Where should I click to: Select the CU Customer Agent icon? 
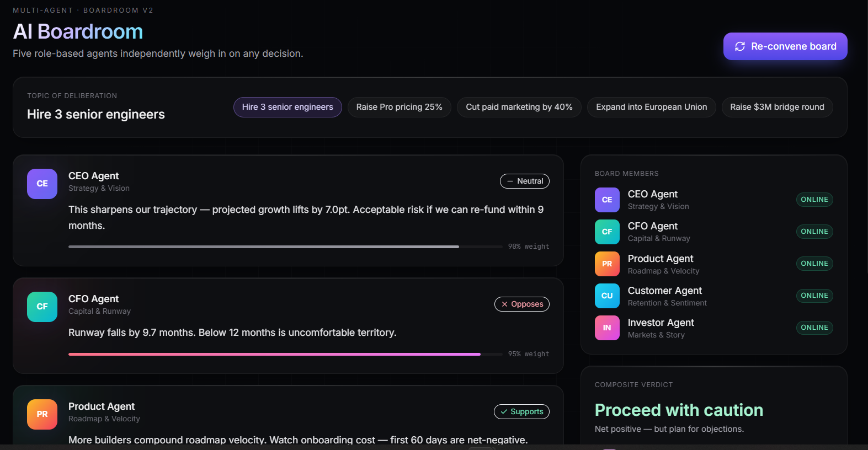pyautogui.click(x=607, y=296)
